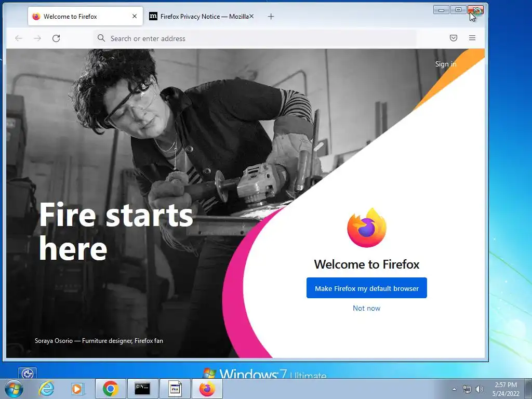Show hidden tray icons arrow

(454, 389)
